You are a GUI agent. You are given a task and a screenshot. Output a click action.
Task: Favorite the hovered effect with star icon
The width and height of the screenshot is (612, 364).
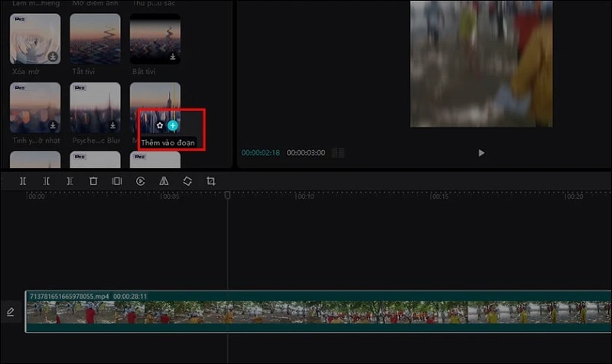tap(159, 125)
